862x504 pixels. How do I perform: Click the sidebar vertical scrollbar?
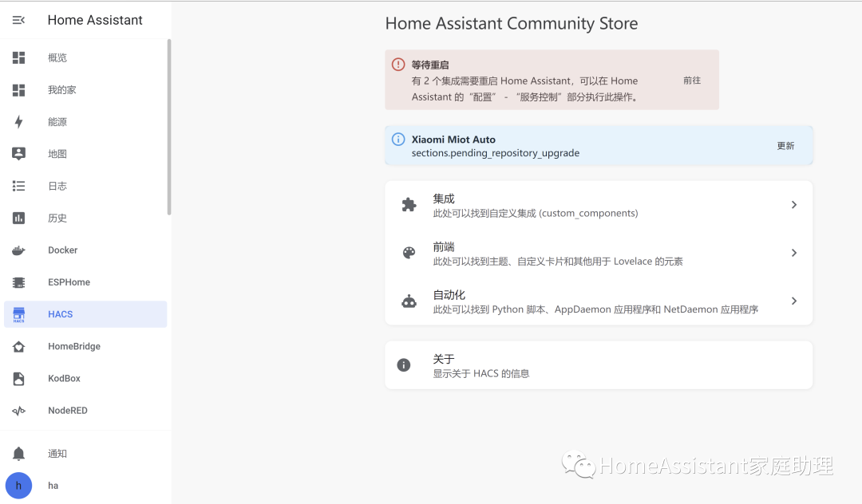[x=169, y=128]
